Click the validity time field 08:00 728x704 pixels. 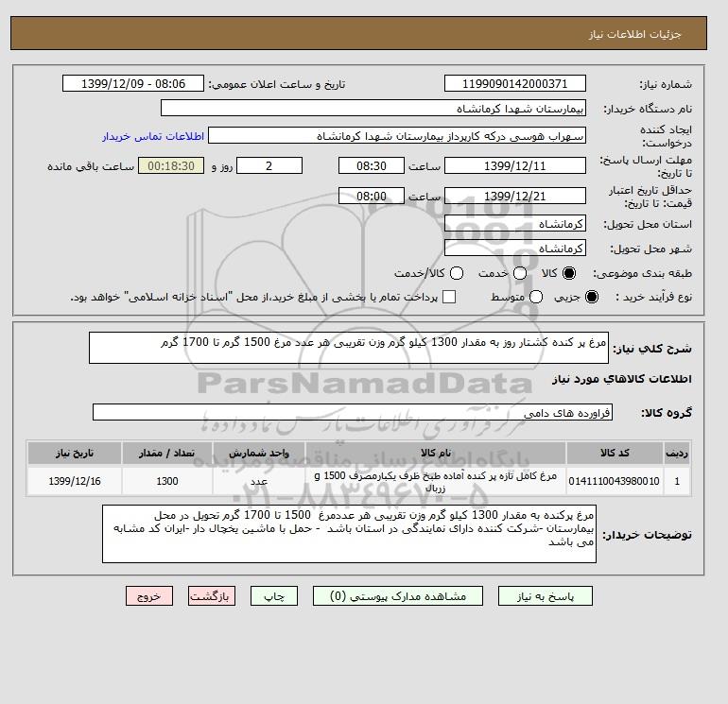tap(372, 196)
